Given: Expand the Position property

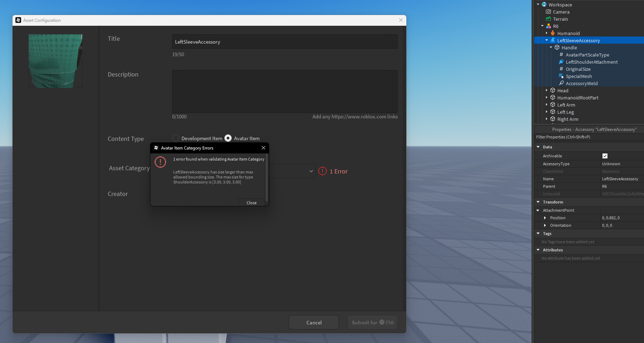Looking at the screenshot, I should (545, 218).
